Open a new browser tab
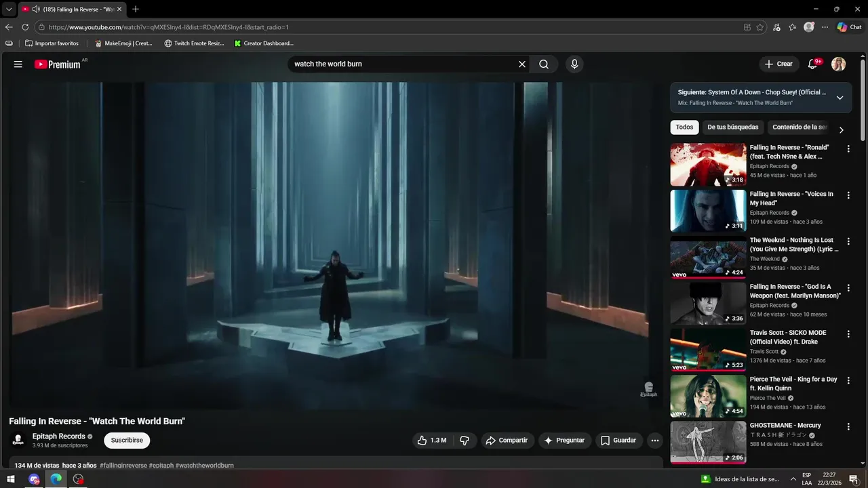868x488 pixels. (136, 9)
